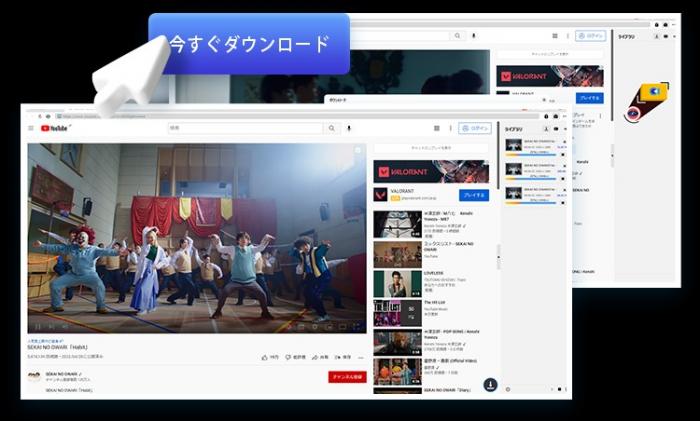Click the video camera icon in library header

pyautogui.click(x=556, y=129)
